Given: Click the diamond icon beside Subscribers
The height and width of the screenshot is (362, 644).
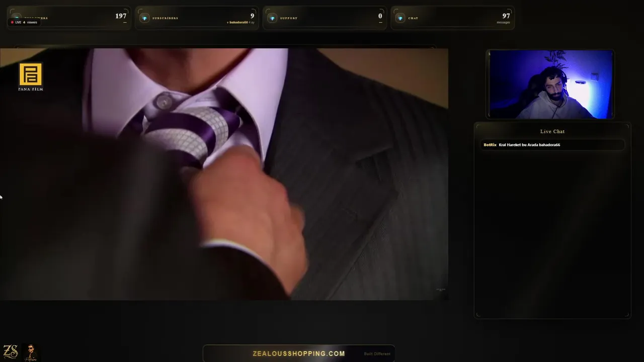Looking at the screenshot, I should pos(144,18).
